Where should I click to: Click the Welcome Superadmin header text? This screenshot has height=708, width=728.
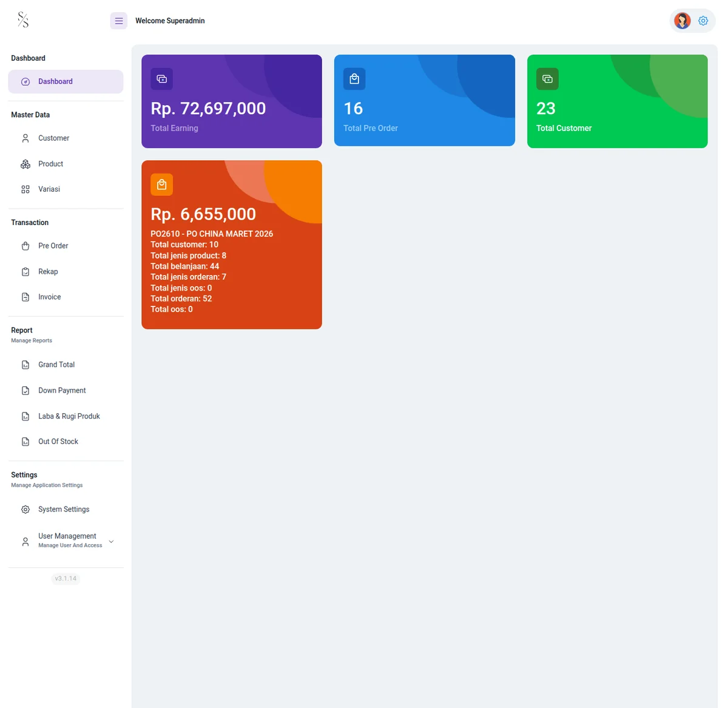tap(170, 21)
